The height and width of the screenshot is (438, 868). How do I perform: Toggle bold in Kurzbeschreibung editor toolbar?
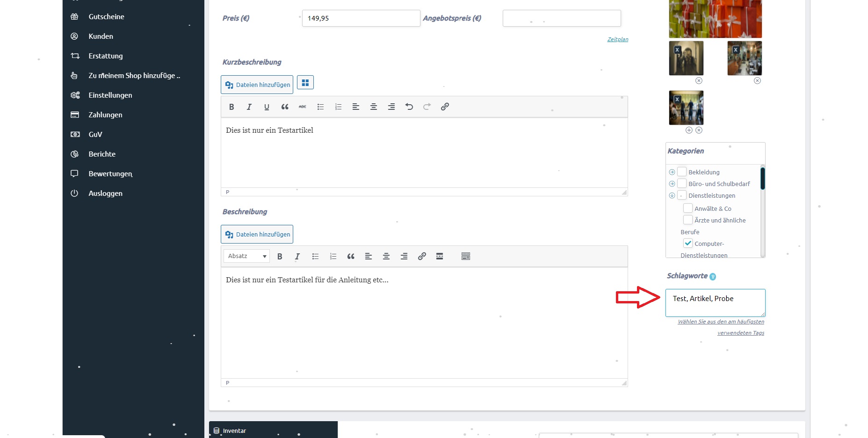pos(231,107)
